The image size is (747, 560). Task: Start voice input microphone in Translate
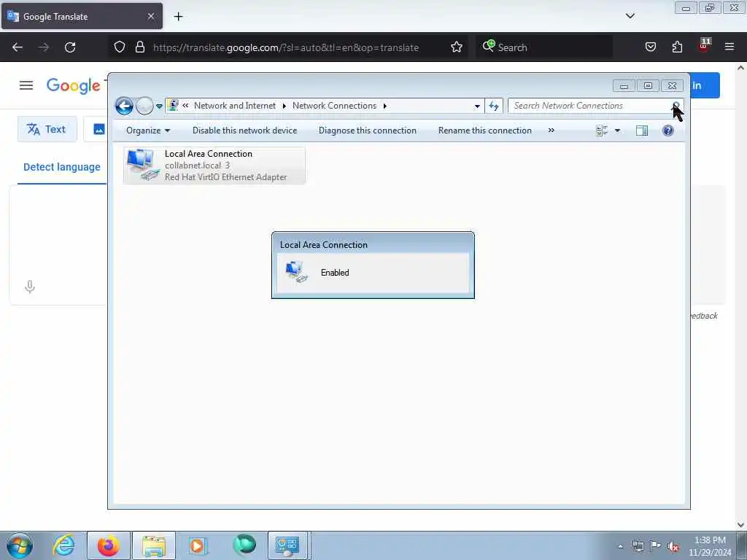point(29,287)
